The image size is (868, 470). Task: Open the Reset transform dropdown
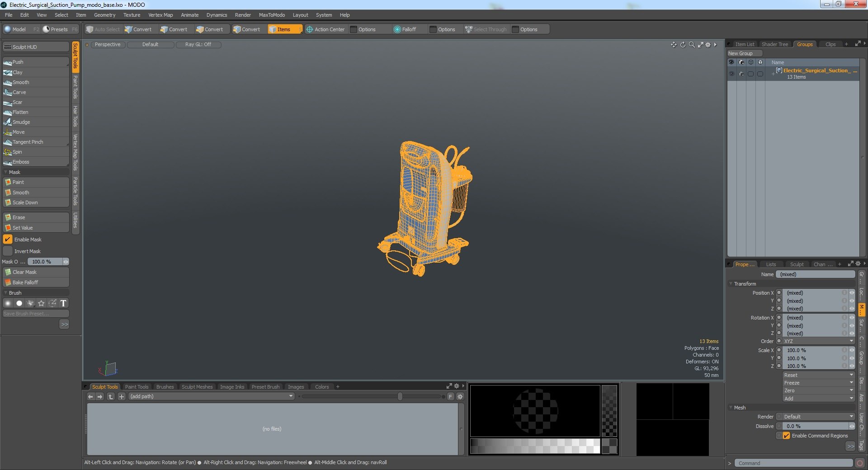pos(818,375)
